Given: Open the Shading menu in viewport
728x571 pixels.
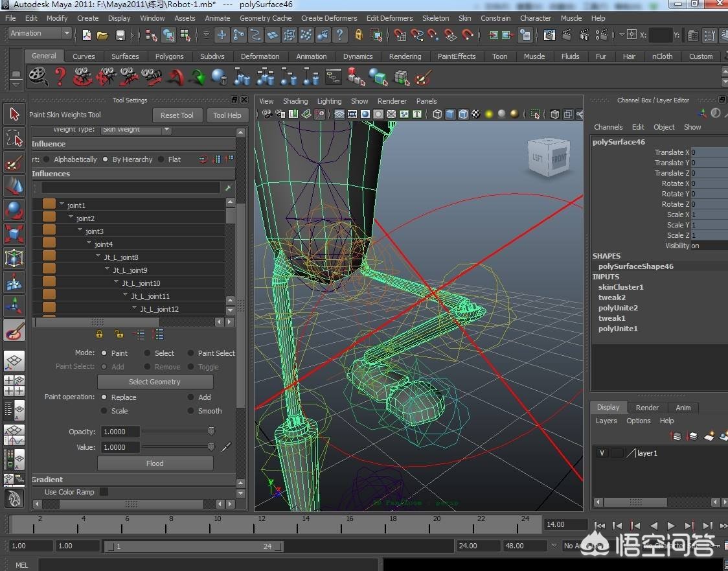Looking at the screenshot, I should pyautogui.click(x=295, y=101).
